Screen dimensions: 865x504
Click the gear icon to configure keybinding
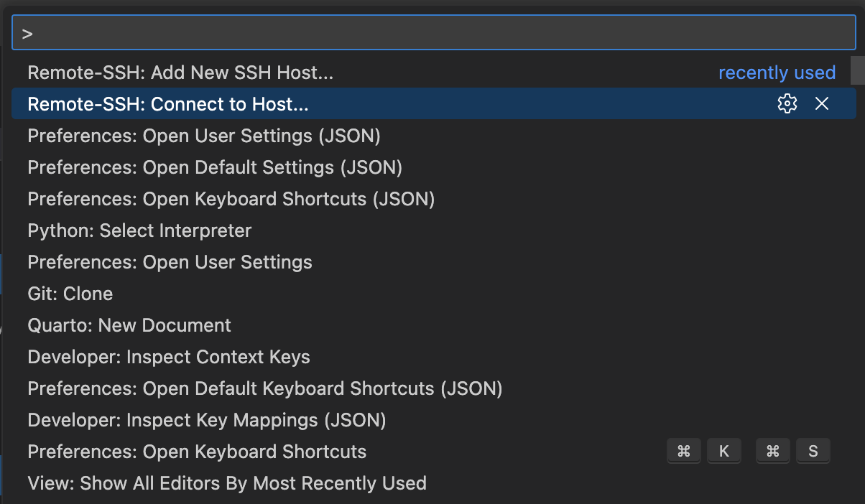coord(787,103)
